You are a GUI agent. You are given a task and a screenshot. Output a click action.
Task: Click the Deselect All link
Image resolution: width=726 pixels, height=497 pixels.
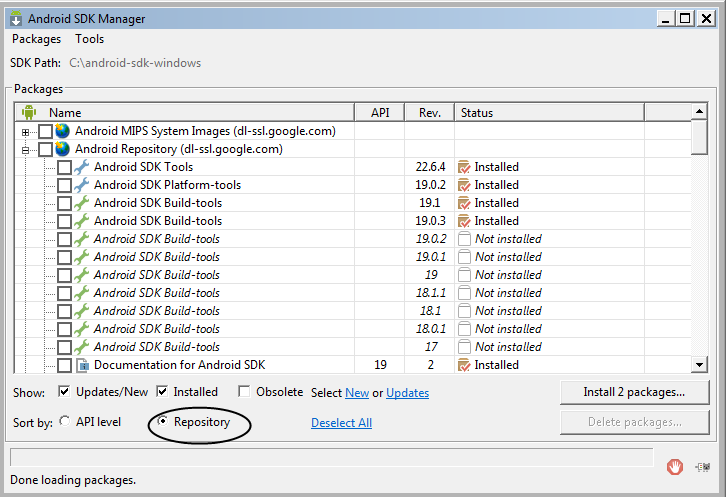tap(341, 422)
